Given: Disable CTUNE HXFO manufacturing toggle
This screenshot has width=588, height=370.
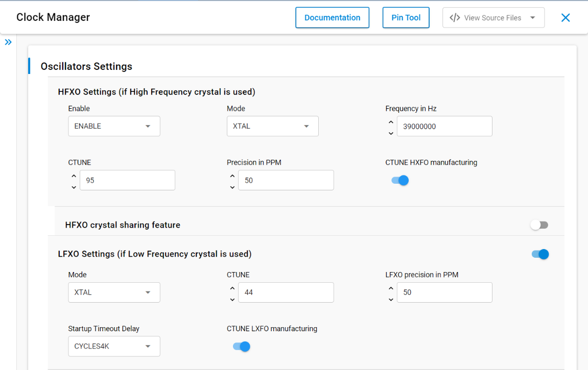Looking at the screenshot, I should tap(400, 180).
